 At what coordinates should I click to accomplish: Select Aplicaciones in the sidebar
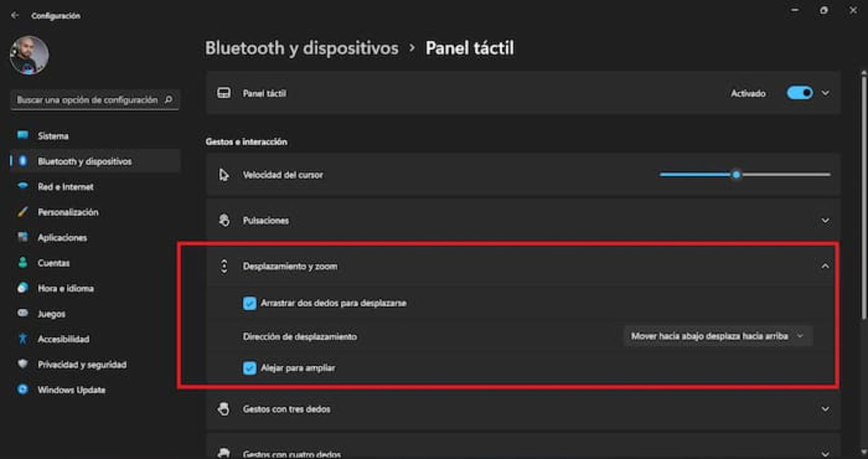(x=62, y=237)
